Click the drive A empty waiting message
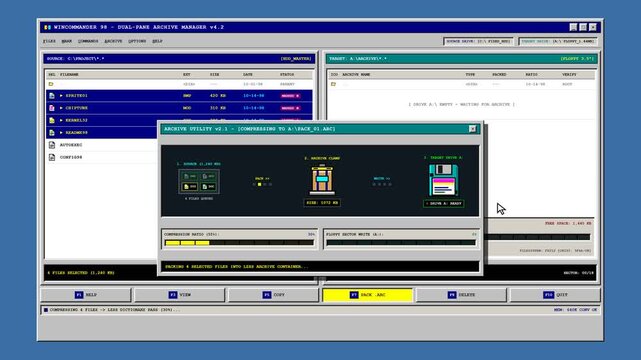 [x=462, y=104]
